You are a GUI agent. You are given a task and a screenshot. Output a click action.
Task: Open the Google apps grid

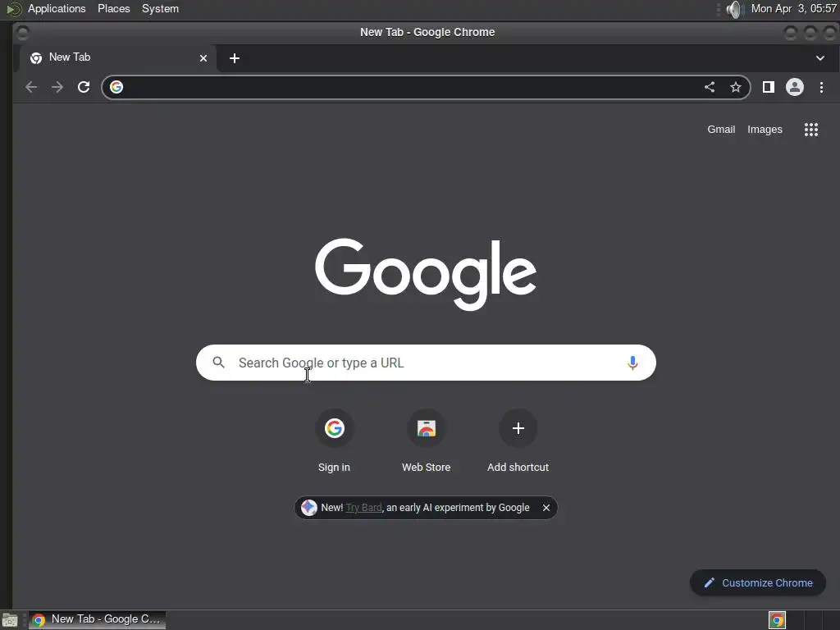(x=811, y=129)
